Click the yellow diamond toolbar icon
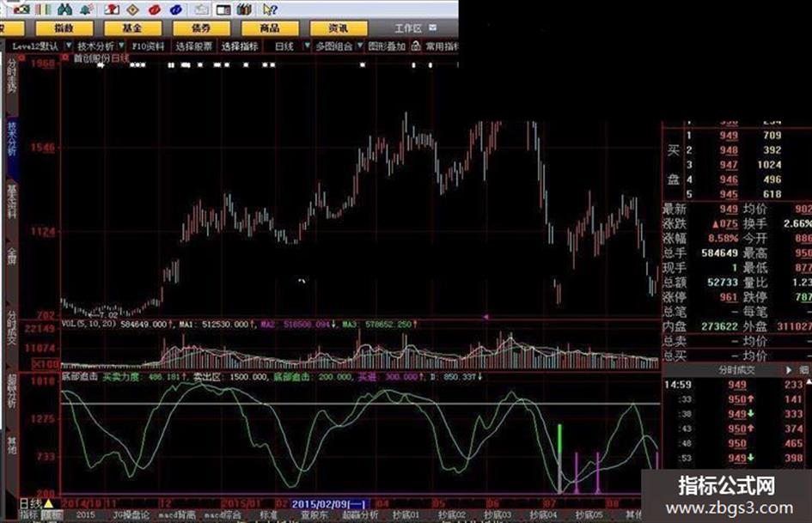 (x=132, y=9)
